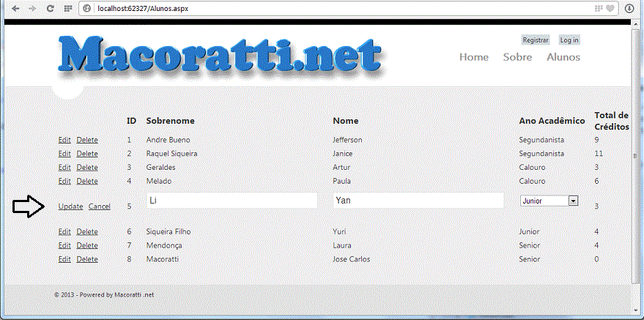Delete the Siqueira Filho row

[87, 232]
